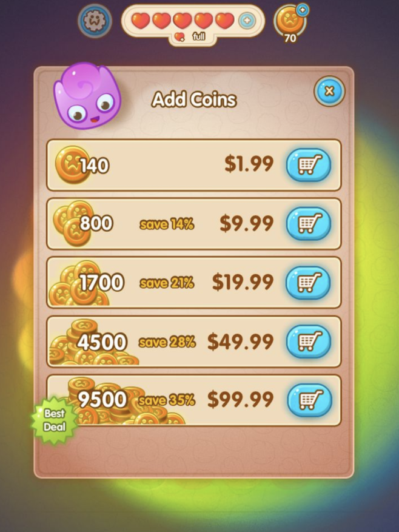Tap the Add Coins title

pos(194,99)
